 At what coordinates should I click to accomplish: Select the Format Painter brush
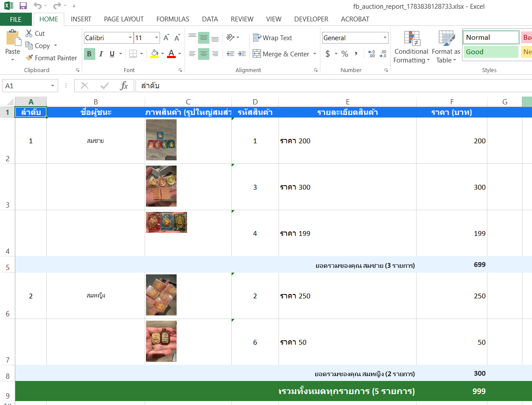click(x=29, y=58)
